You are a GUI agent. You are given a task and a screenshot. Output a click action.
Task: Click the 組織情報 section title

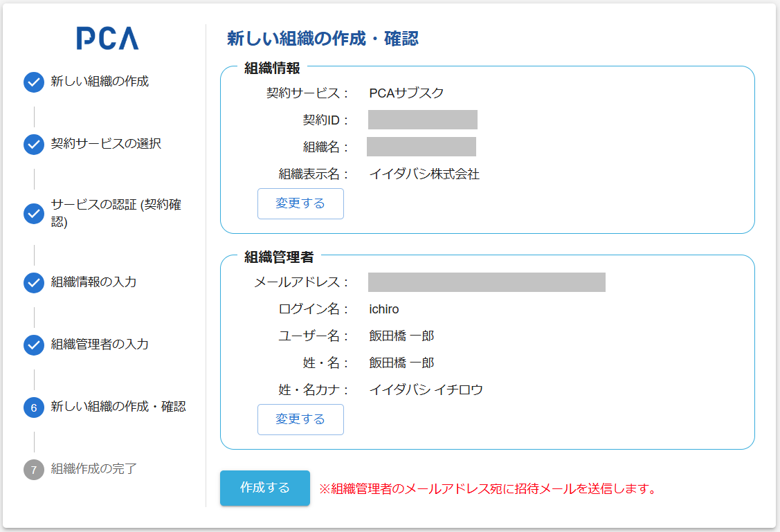pos(272,68)
